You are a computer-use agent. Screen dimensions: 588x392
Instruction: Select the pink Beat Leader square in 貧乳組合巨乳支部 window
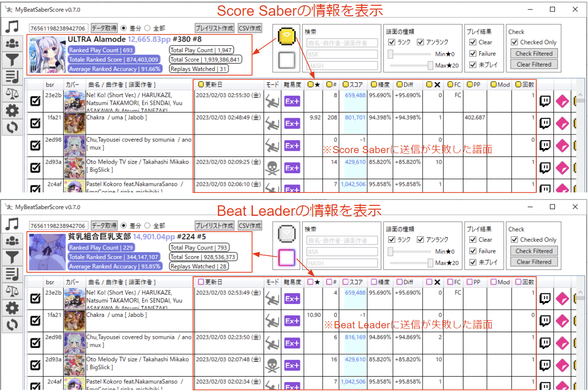click(x=287, y=258)
